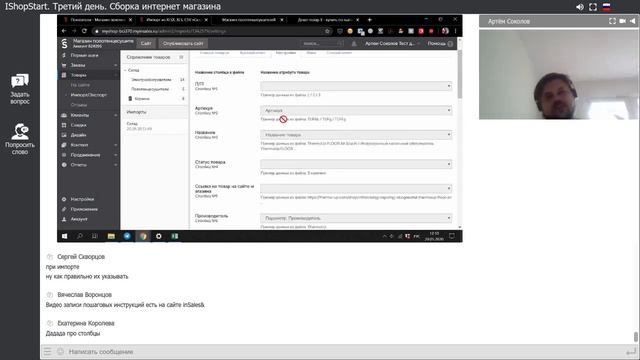Open the 'Корзина' trash item
This screenshot has width=640, height=360.
142,98
